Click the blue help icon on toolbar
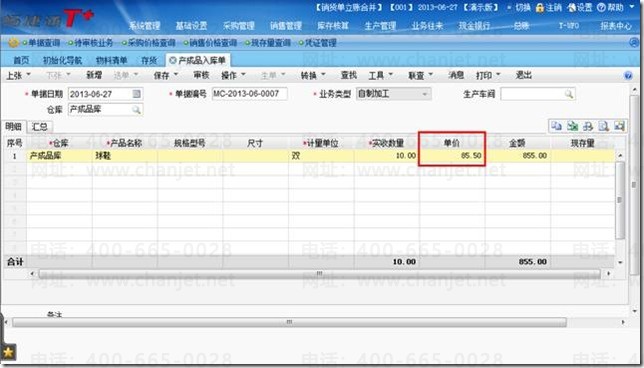The height and width of the screenshot is (368, 644). coord(628,76)
